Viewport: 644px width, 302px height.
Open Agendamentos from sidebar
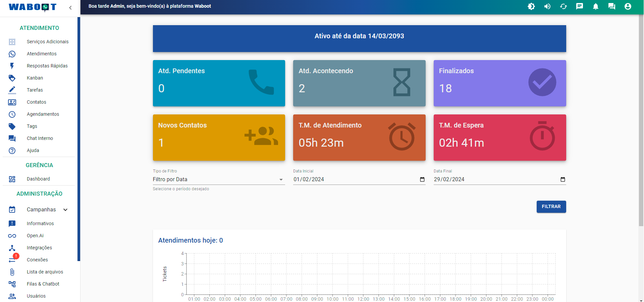coord(43,114)
